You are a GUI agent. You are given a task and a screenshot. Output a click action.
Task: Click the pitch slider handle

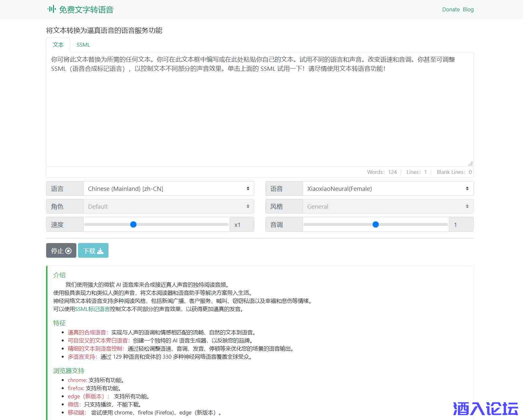[x=376, y=224]
